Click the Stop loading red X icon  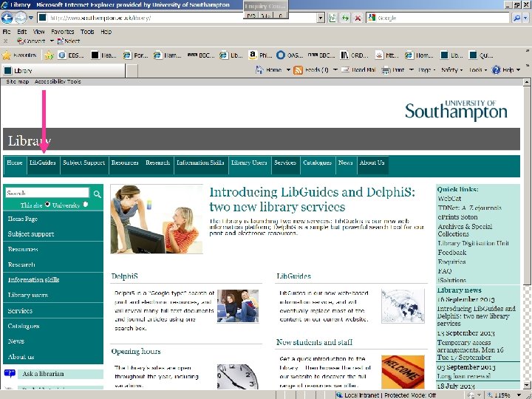click(x=358, y=18)
